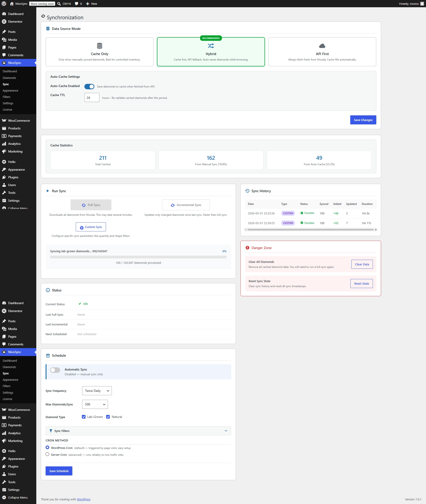Click the sync progress bar
This screenshot has height=504, width=426.
(x=138, y=257)
